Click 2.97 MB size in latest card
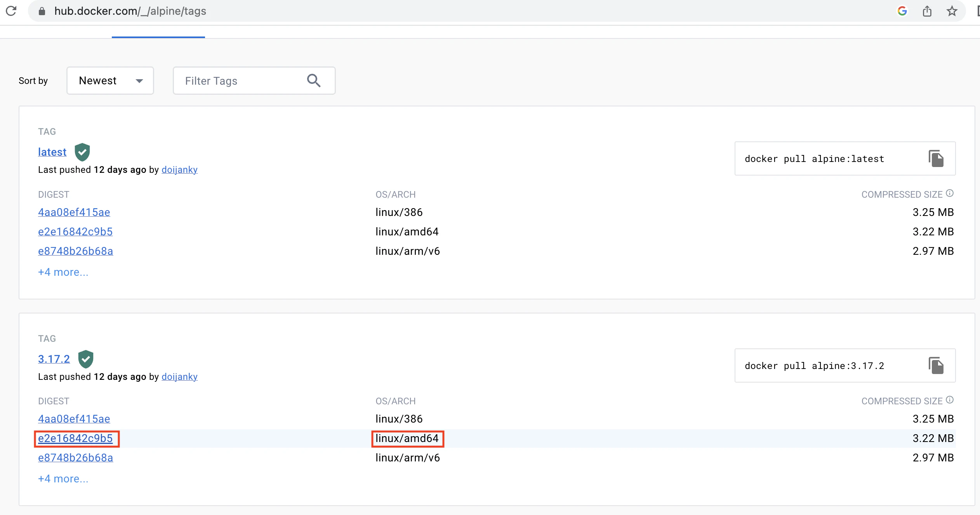Screen dimensions: 980x515 (933, 251)
